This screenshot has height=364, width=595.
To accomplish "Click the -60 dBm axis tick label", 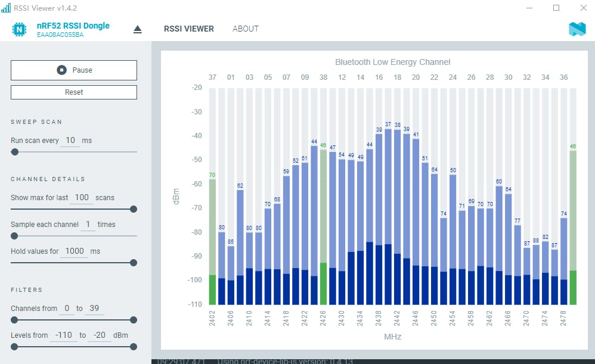I will point(197,184).
